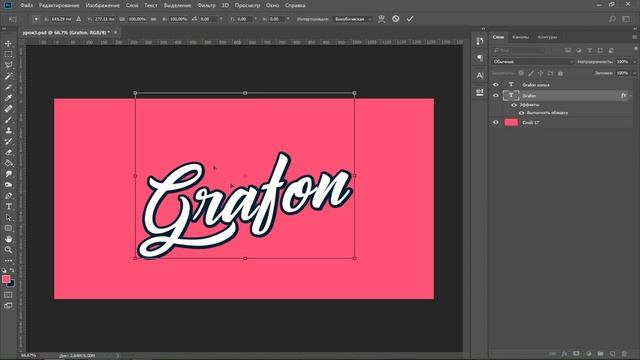Open workspace switcher icon top right
This screenshot has width=640, height=360.
[626, 19]
